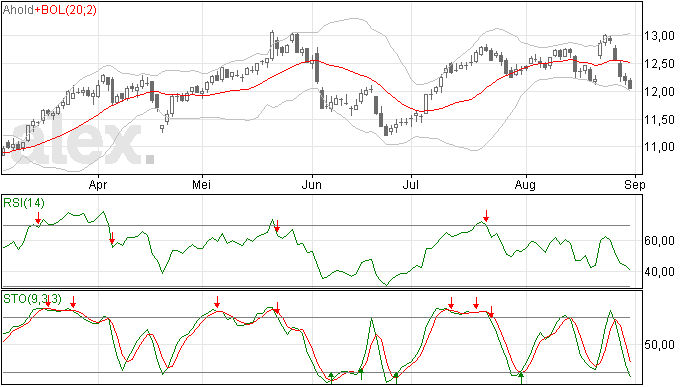Click the 11,50 price axis value
The image size is (690, 387).
[x=659, y=119]
